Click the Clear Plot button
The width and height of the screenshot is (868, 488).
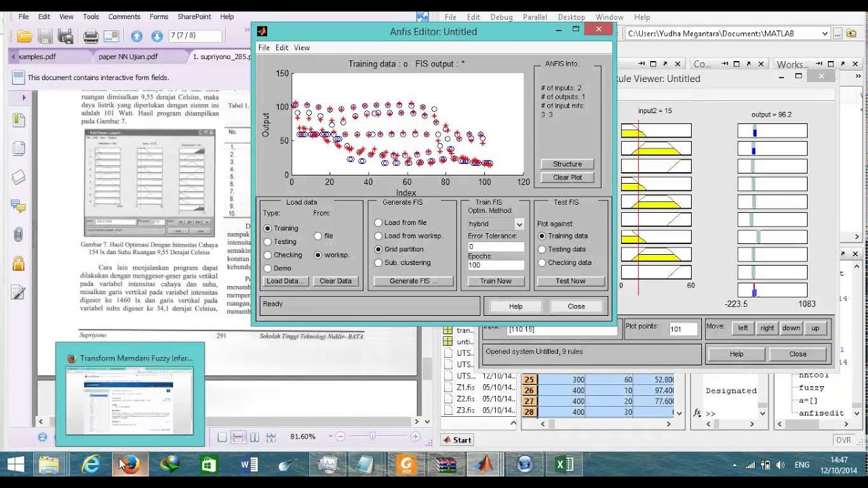pyautogui.click(x=568, y=178)
